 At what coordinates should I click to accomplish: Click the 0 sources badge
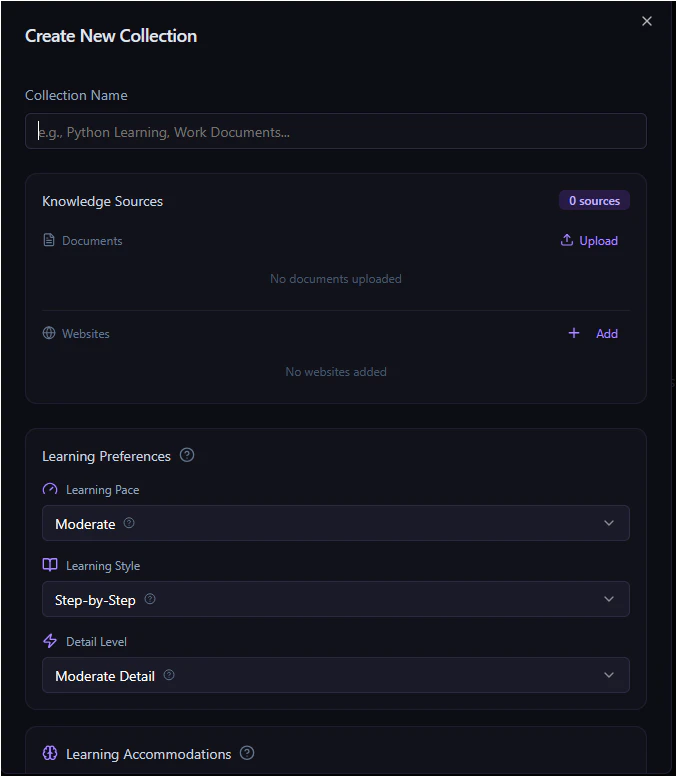(x=594, y=201)
